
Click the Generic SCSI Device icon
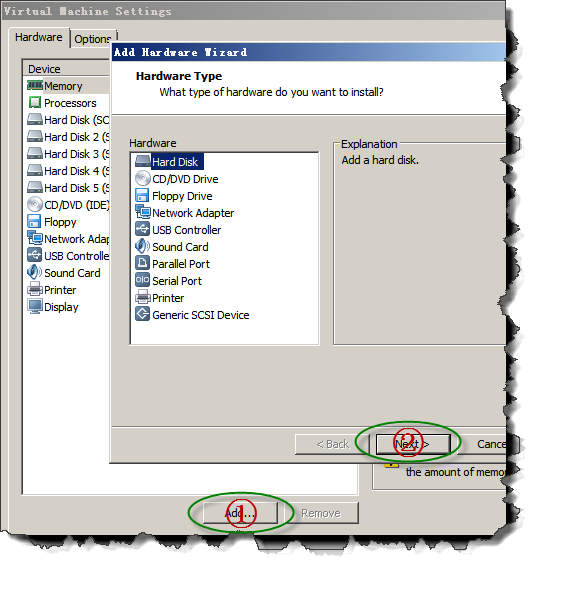tap(142, 314)
